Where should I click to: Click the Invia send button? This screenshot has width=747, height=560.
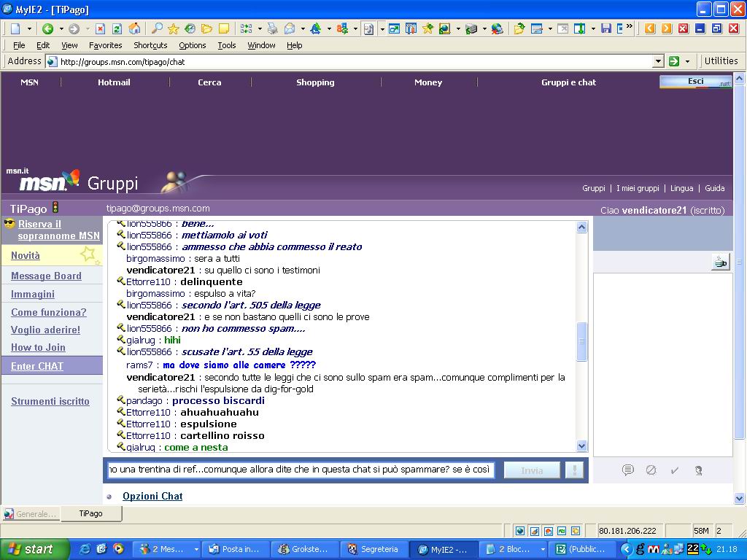click(x=532, y=470)
